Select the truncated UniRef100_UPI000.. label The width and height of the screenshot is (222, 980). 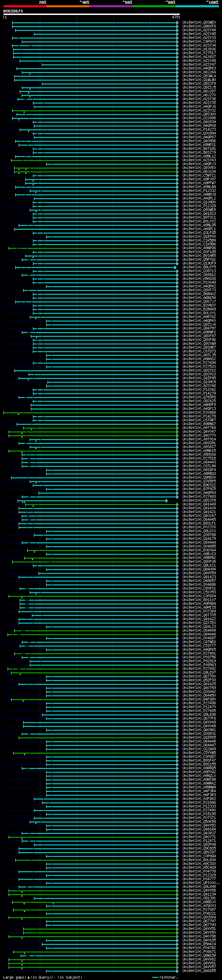point(201,883)
